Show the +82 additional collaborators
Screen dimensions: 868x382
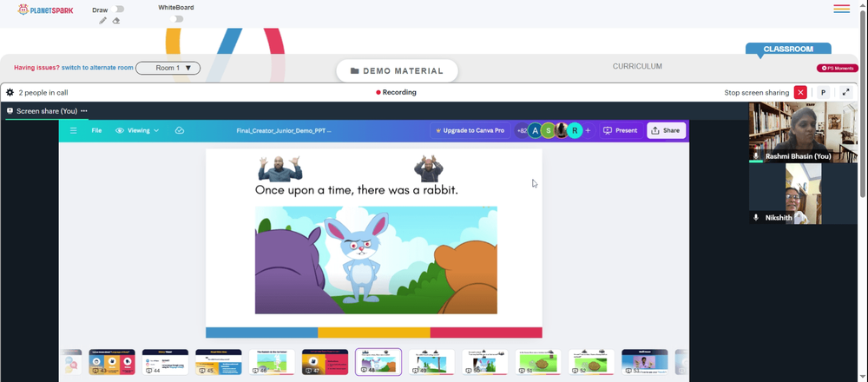pyautogui.click(x=522, y=130)
